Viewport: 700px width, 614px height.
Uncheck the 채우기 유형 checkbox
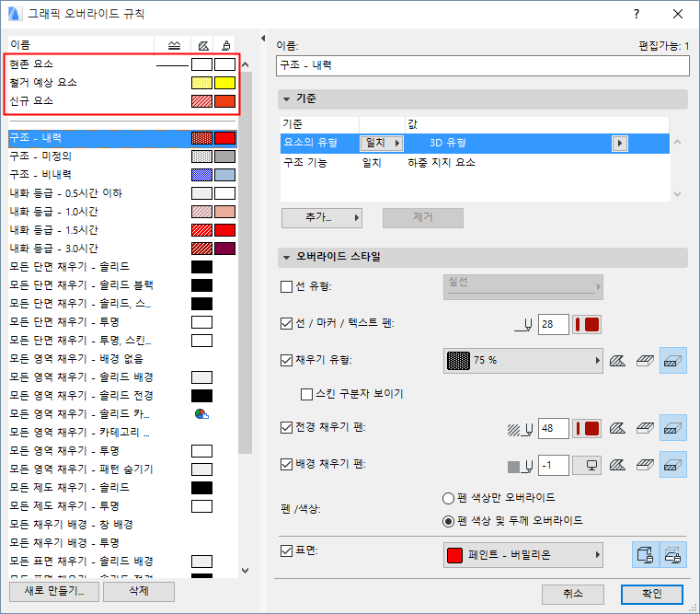click(x=286, y=360)
